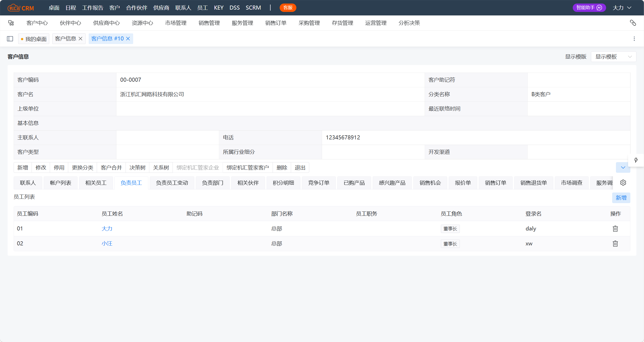The width and height of the screenshot is (644, 342).
Task: Click phone value 12345678912
Action: pyautogui.click(x=343, y=138)
